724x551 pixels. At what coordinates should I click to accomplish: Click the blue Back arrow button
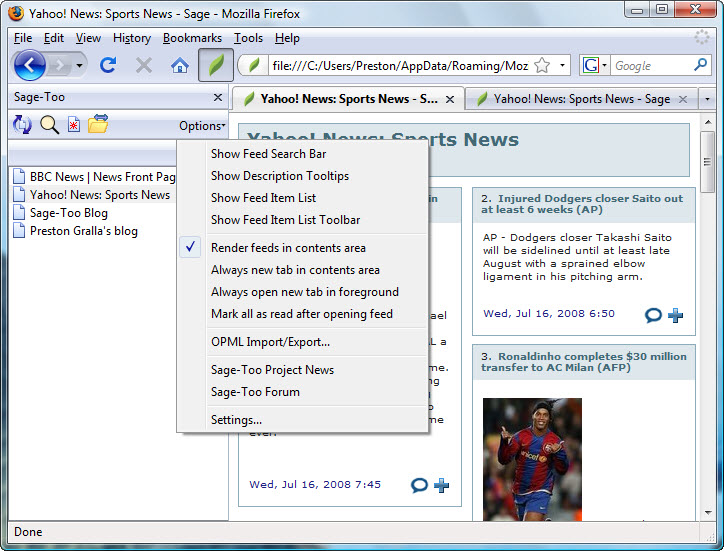pyautogui.click(x=30, y=66)
